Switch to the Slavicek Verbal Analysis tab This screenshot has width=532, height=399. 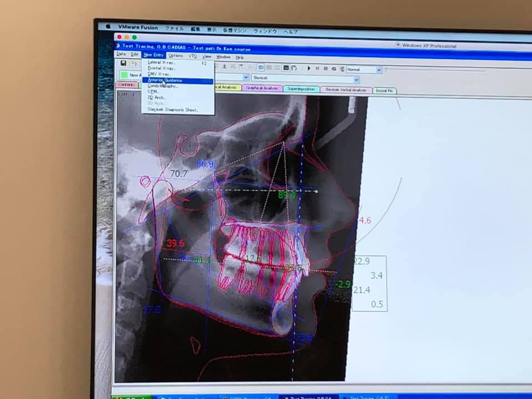coord(346,90)
